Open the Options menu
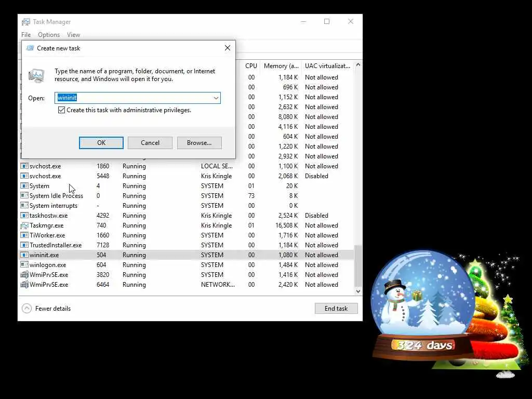Viewport: 532px width, 399px height. pos(49,35)
